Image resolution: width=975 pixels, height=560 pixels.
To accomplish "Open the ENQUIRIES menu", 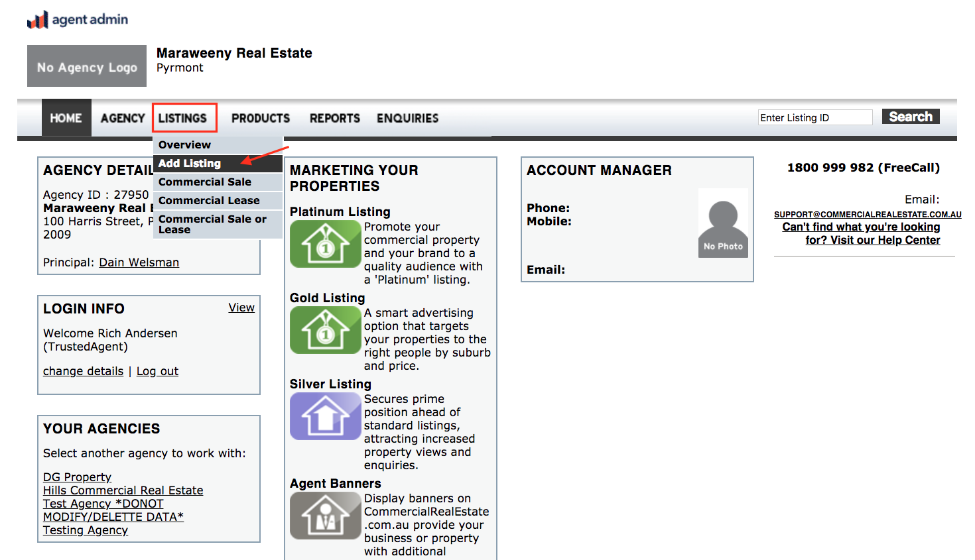I will pyautogui.click(x=407, y=118).
